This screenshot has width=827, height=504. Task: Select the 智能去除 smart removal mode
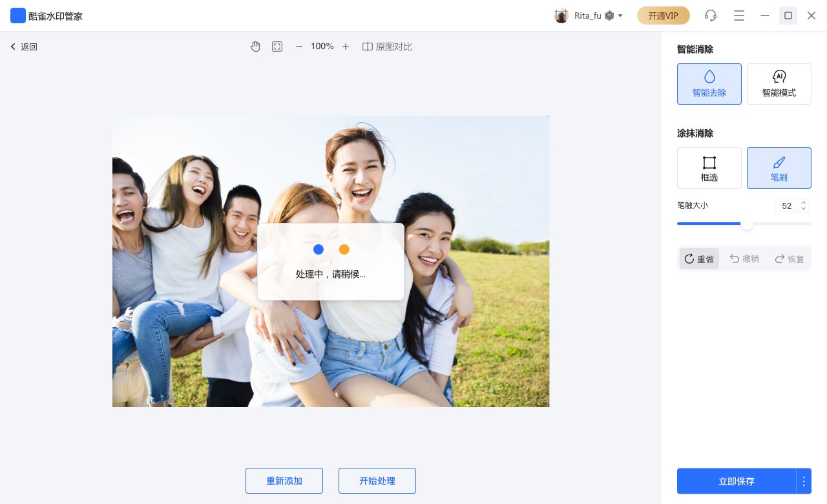709,84
